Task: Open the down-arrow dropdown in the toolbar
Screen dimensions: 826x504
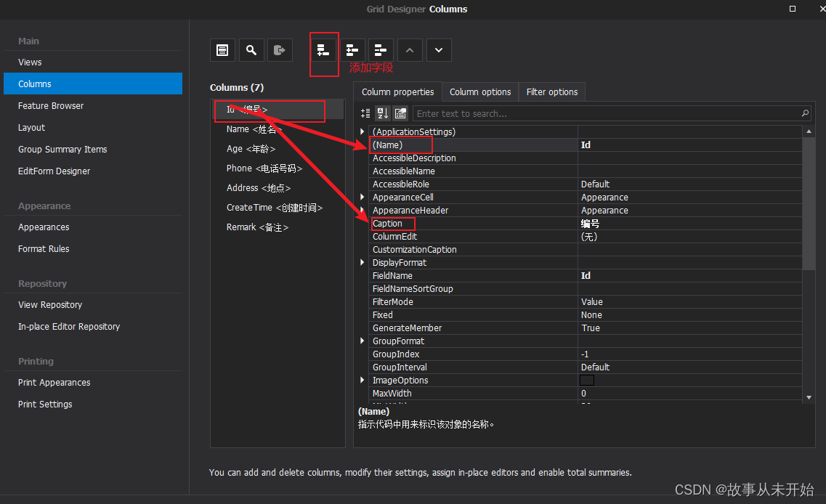Action: (x=439, y=49)
